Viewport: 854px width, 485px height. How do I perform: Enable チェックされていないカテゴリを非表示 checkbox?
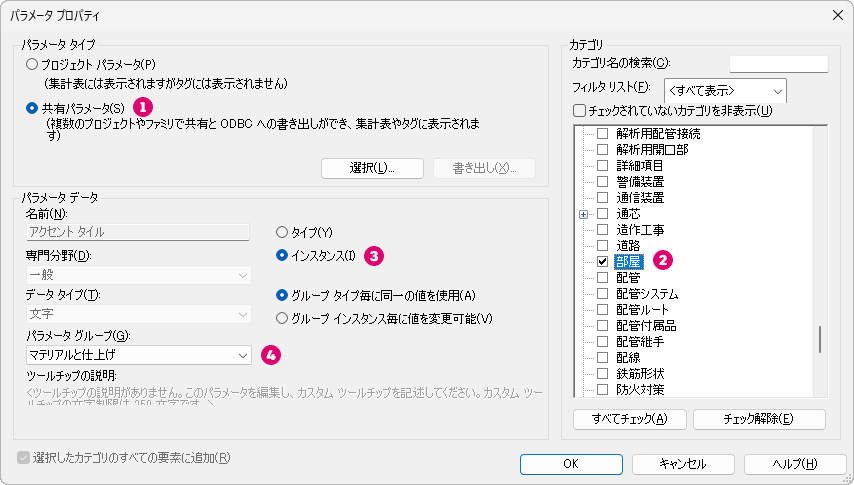click(579, 110)
